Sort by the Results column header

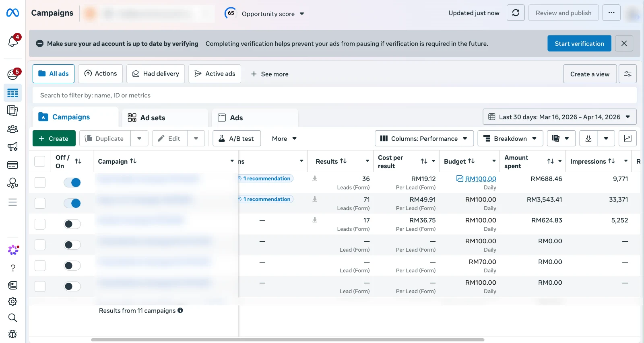pyautogui.click(x=331, y=161)
